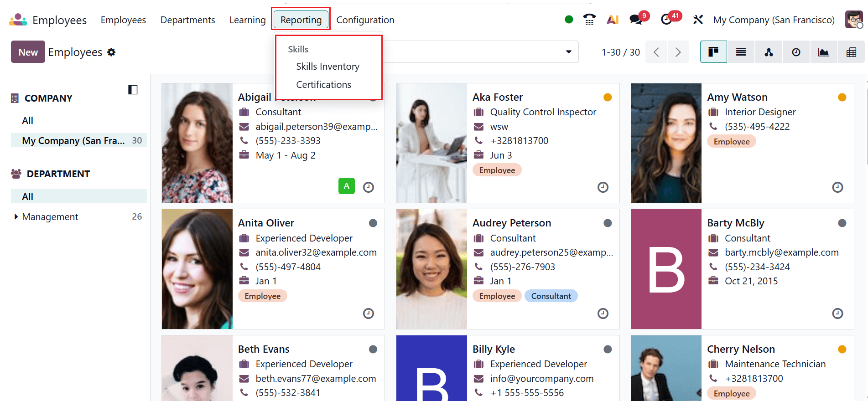Open the Learning menu
The width and height of the screenshot is (868, 401).
[247, 20]
